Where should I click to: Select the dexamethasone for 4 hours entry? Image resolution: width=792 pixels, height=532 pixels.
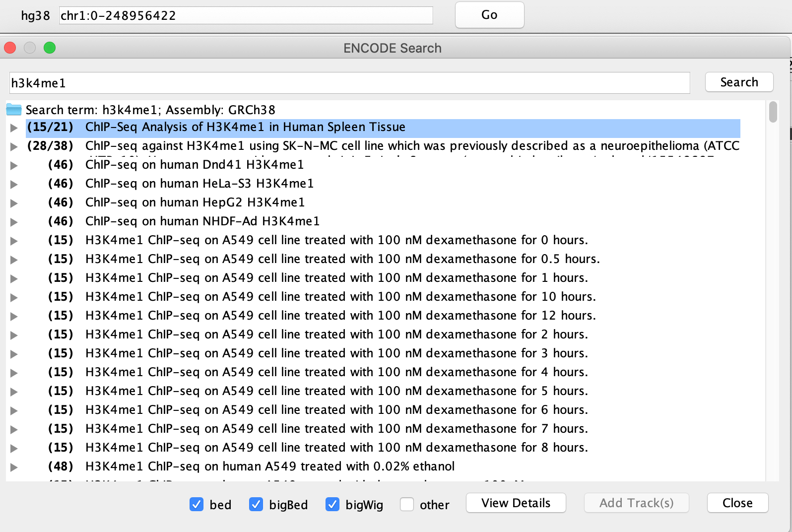click(336, 372)
